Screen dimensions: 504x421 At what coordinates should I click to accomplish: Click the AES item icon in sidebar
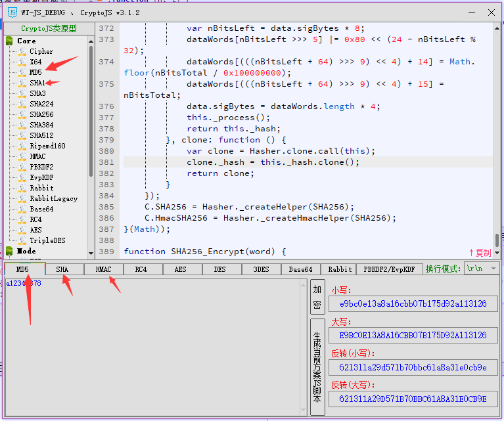pos(22,230)
